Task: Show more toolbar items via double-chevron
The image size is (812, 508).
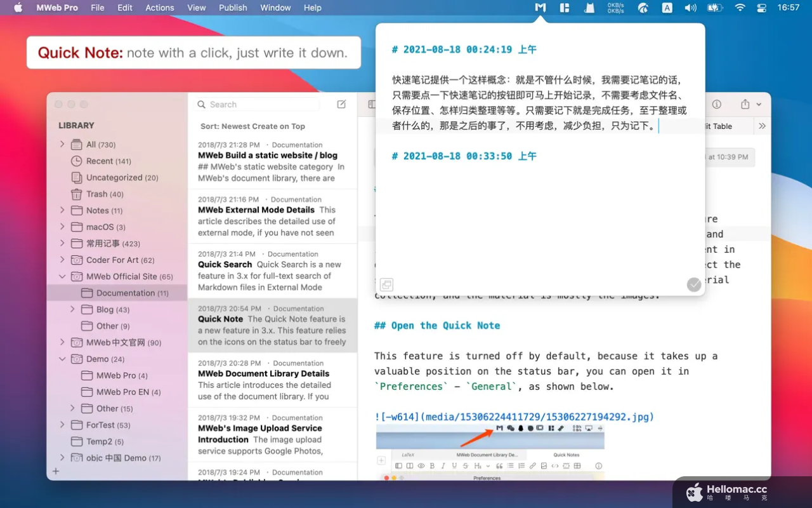Action: [x=763, y=126]
